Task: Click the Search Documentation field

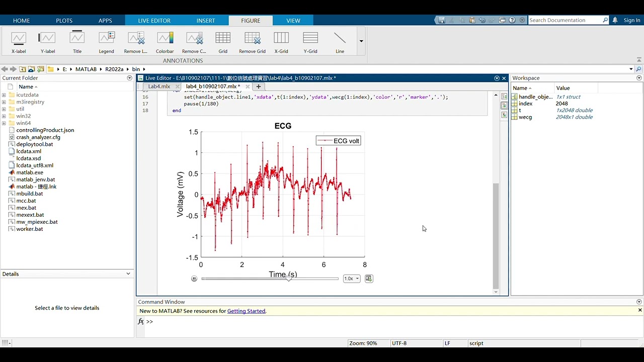Action: [x=565, y=20]
